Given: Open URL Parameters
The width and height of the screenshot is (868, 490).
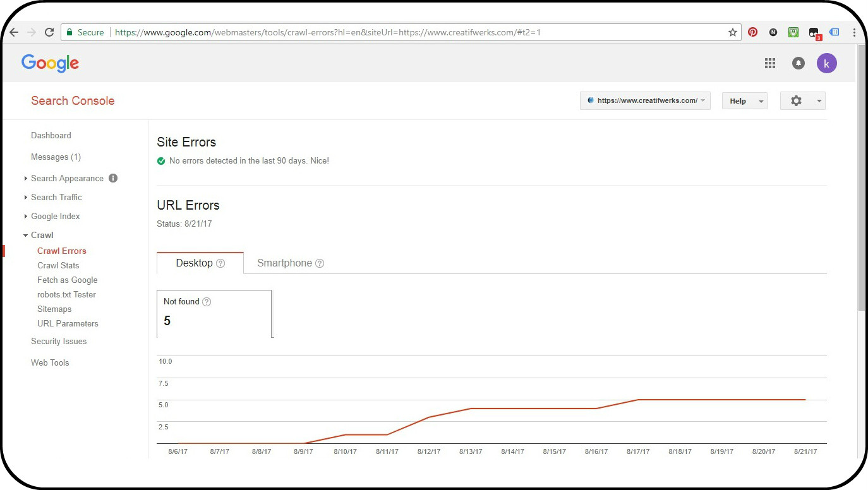Looking at the screenshot, I should tap(68, 324).
